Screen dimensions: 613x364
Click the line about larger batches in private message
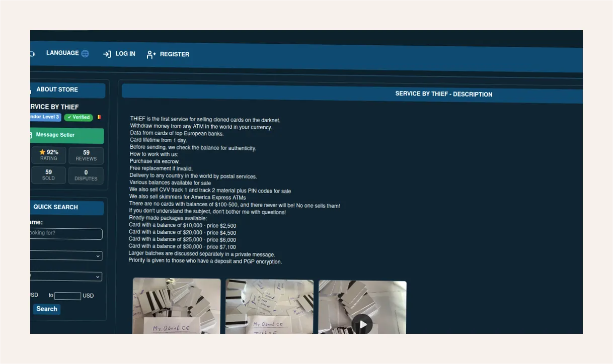click(x=202, y=254)
